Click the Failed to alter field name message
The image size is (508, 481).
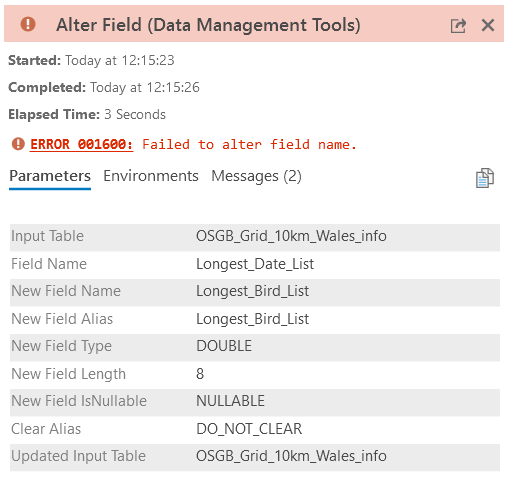pyautogui.click(x=249, y=145)
